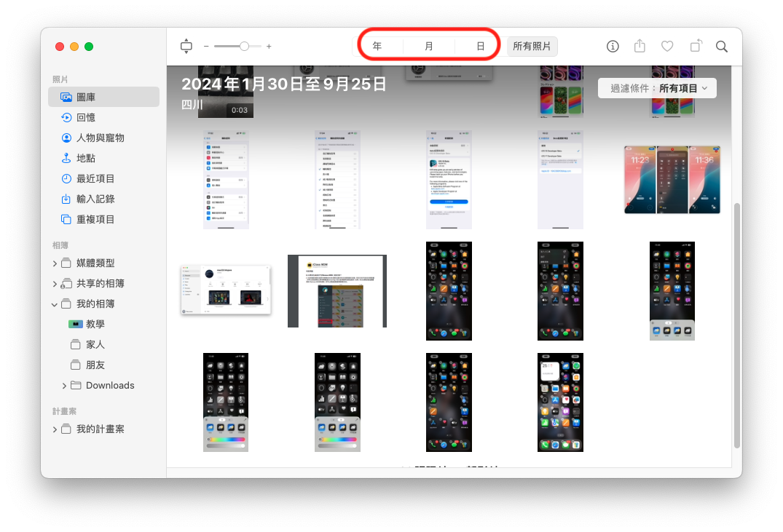The image size is (783, 532).
Task: Click the plus zoom-in button
Action: tap(269, 47)
